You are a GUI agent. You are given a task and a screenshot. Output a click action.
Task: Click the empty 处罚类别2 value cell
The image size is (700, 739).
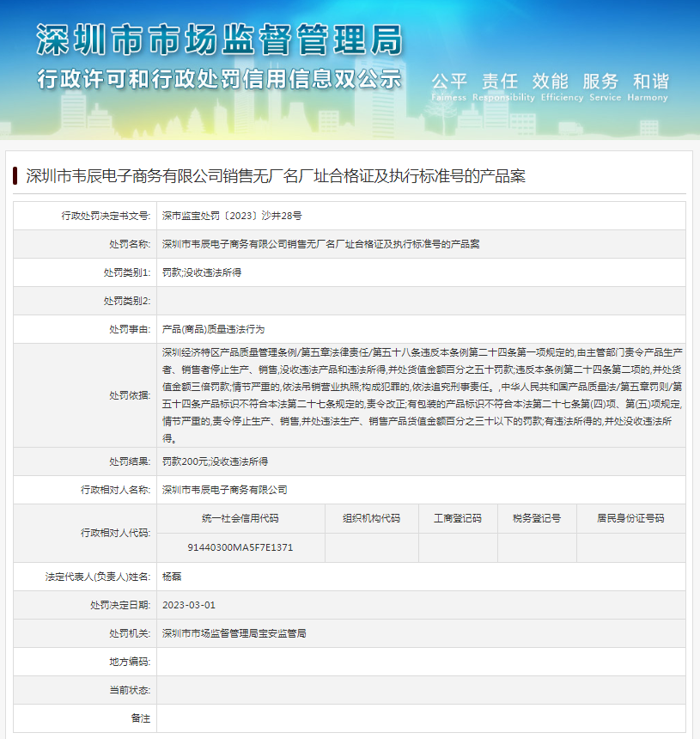point(421,301)
